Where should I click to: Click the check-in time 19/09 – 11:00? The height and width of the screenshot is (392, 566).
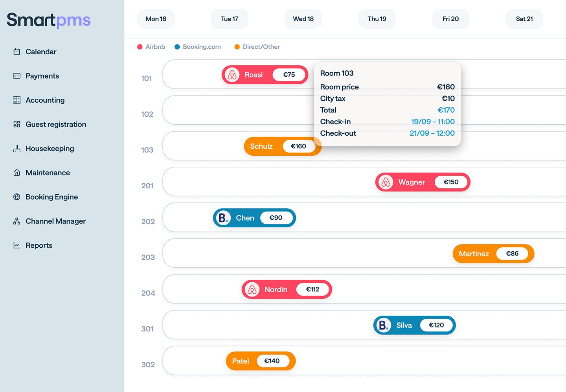[433, 121]
